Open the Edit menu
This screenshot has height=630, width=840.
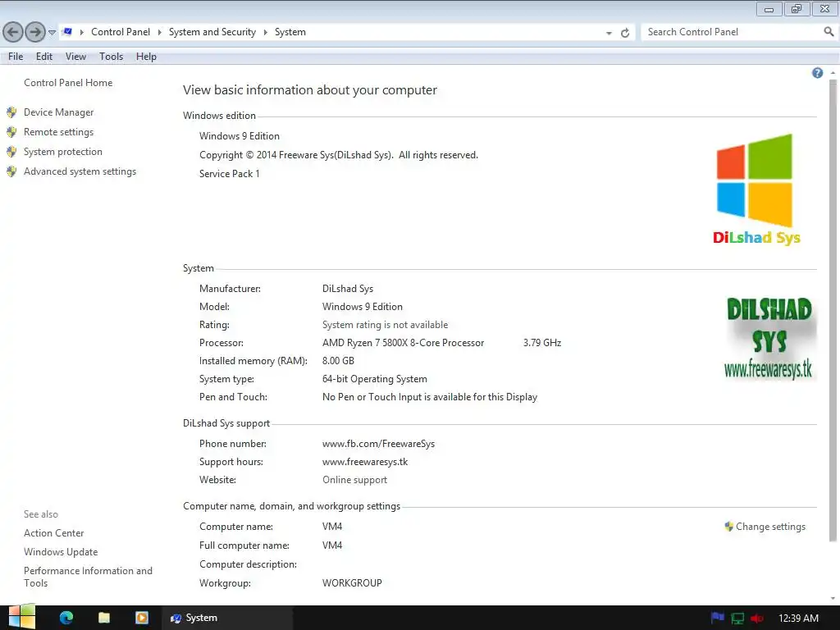44,57
